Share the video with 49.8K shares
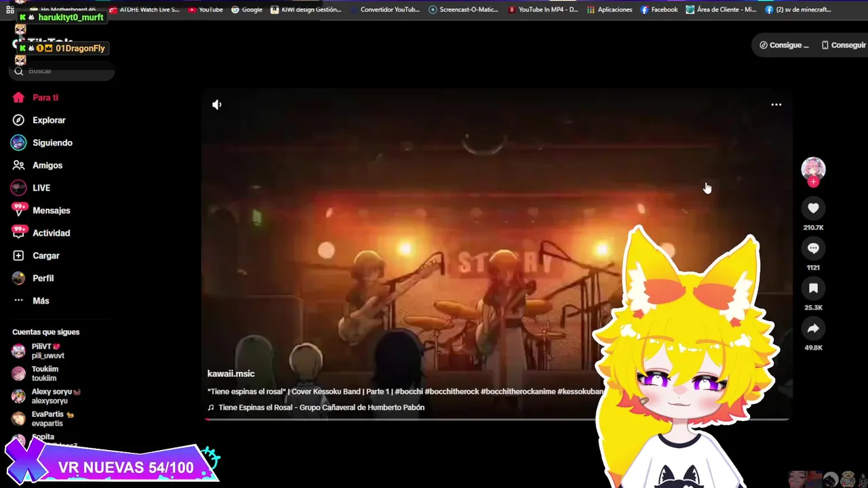The image size is (868, 488). pyautogui.click(x=813, y=329)
